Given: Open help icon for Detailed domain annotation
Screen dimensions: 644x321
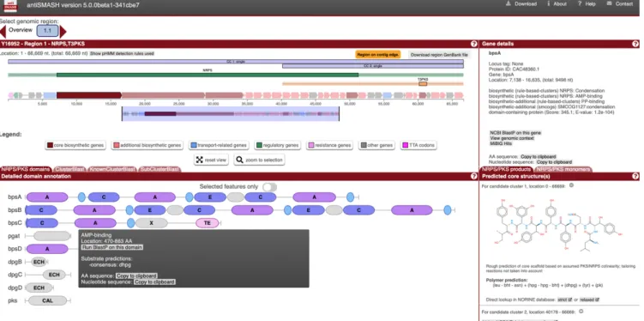Looking at the screenshot, I should pos(474,176).
